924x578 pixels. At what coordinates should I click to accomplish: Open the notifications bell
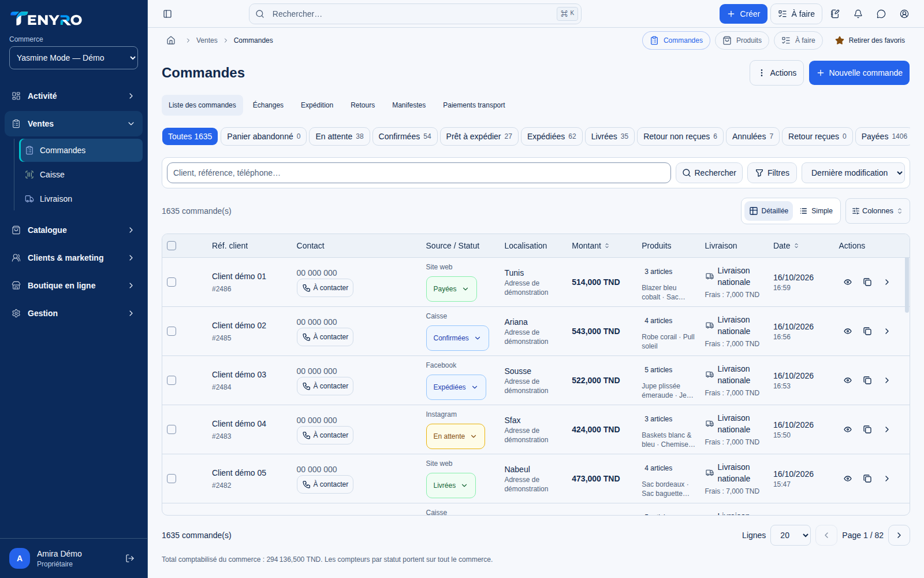(x=858, y=14)
